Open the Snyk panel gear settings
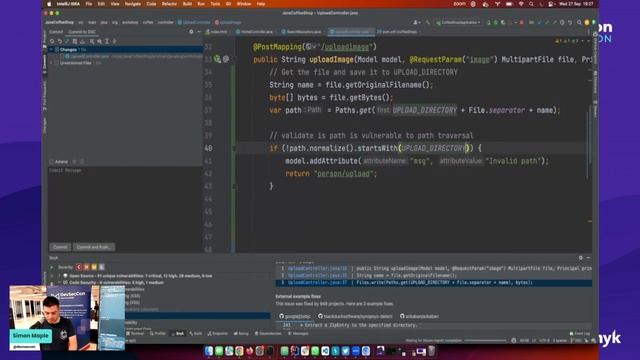The width and height of the screenshot is (640, 360). click(580, 258)
